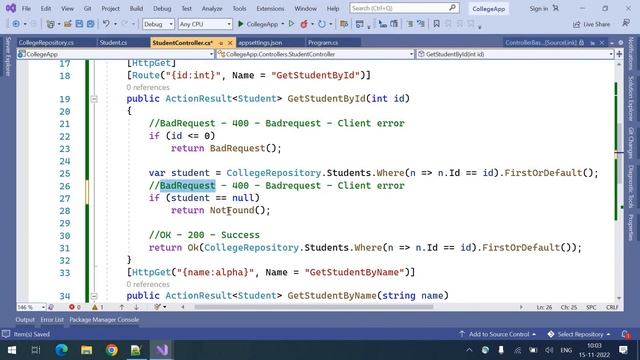Open the Git menu
The image size is (640, 360).
pos(87,8)
